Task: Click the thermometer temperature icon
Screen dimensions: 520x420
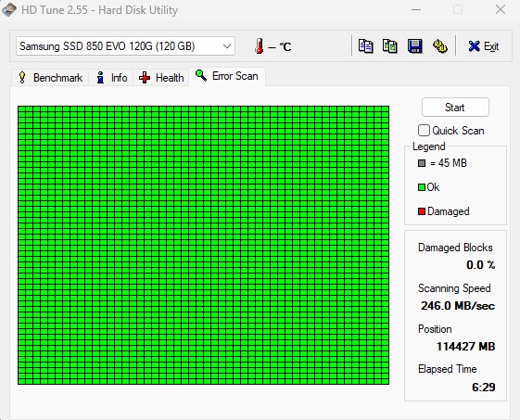Action: coord(260,46)
